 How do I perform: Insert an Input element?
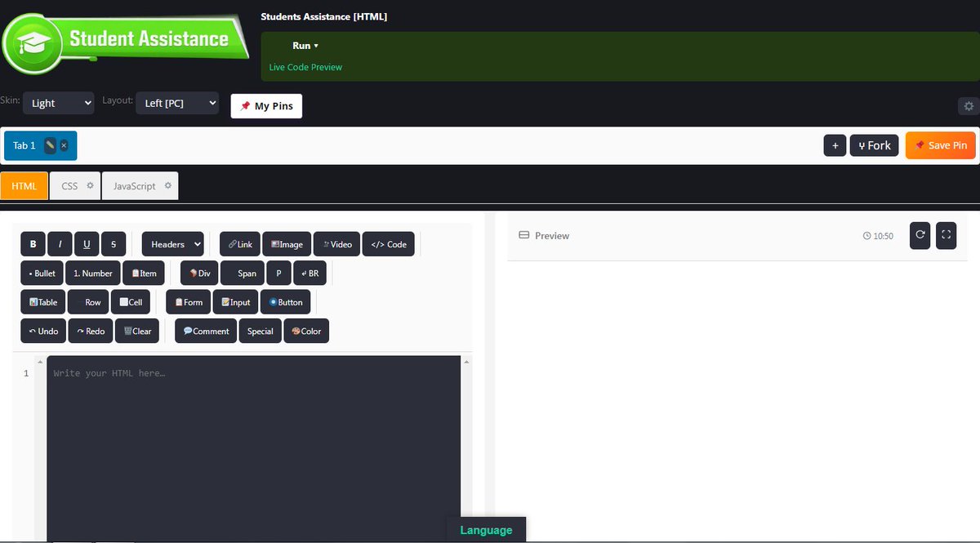[x=235, y=302]
